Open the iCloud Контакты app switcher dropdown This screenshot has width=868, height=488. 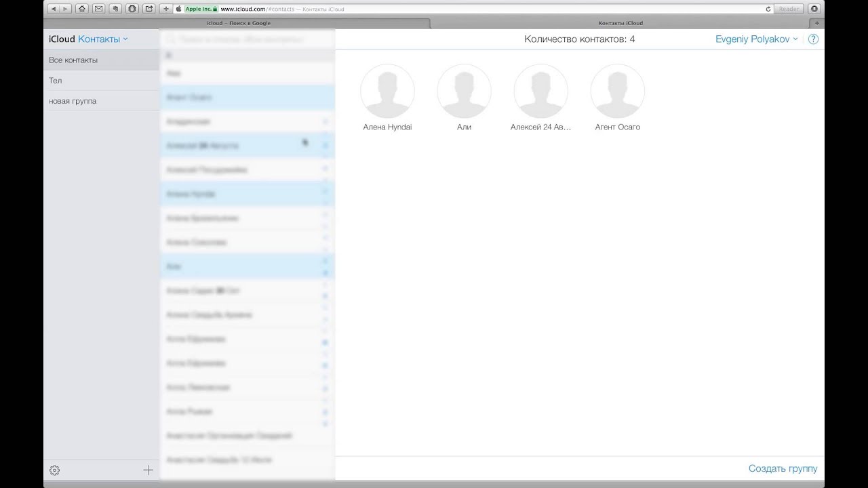point(103,39)
